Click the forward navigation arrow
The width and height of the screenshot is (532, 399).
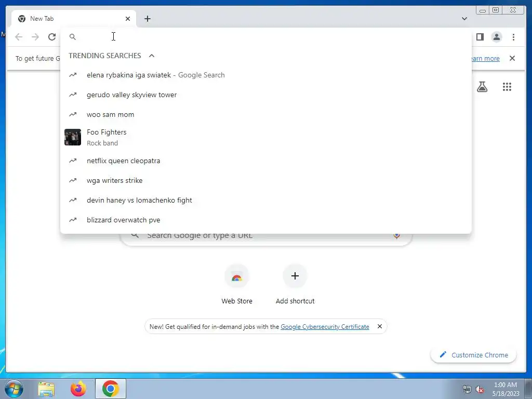tap(35, 37)
